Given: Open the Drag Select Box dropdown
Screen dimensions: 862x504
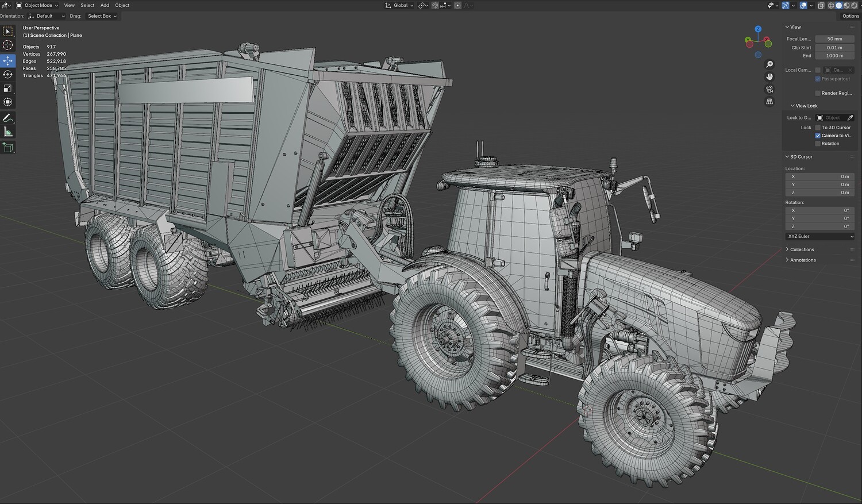Looking at the screenshot, I should point(102,16).
